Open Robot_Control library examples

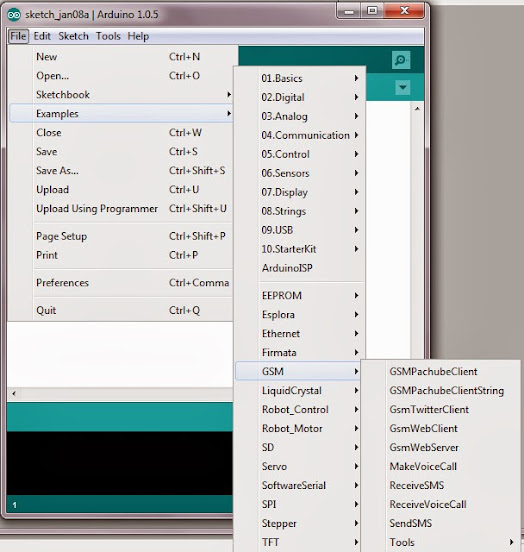(x=299, y=410)
